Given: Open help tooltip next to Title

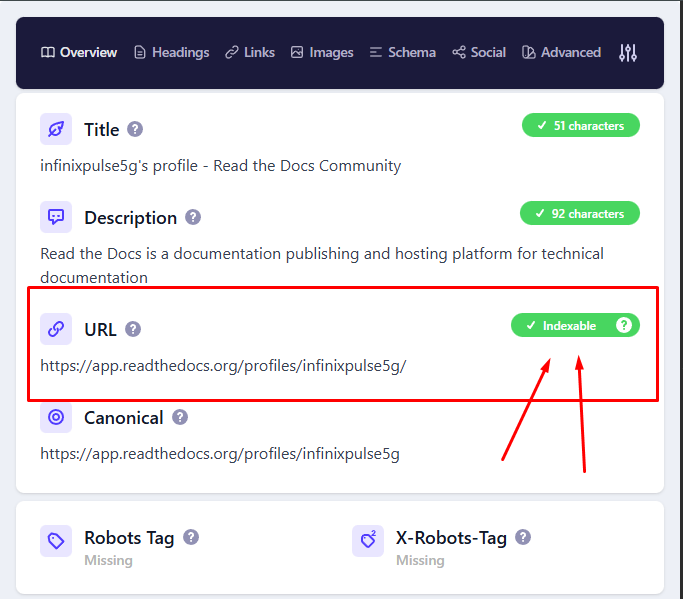Looking at the screenshot, I should (135, 129).
